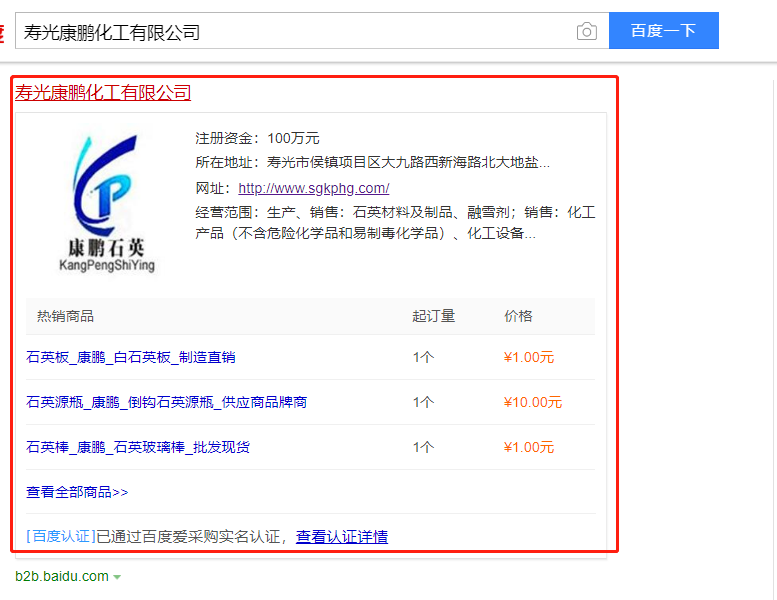Open dropdown arrow beside b2b.baidu.com
Viewport: 777px width, 600px height.
(117, 577)
